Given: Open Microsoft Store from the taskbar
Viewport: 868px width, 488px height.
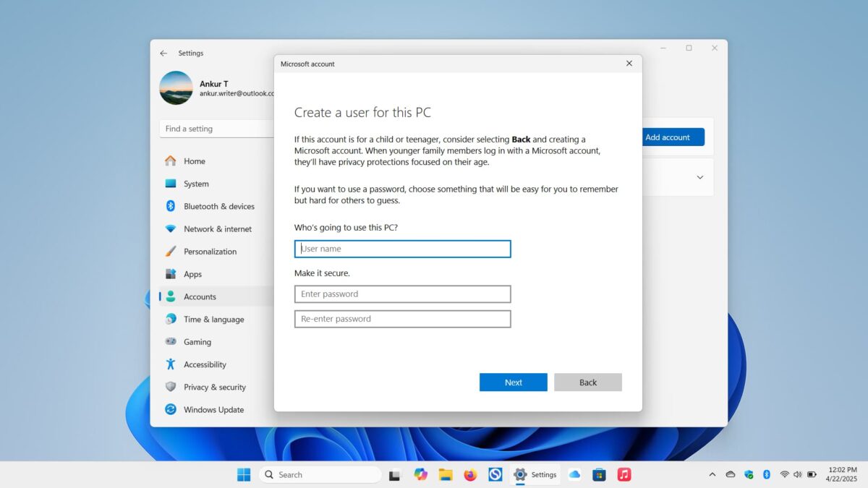Looking at the screenshot, I should point(599,474).
